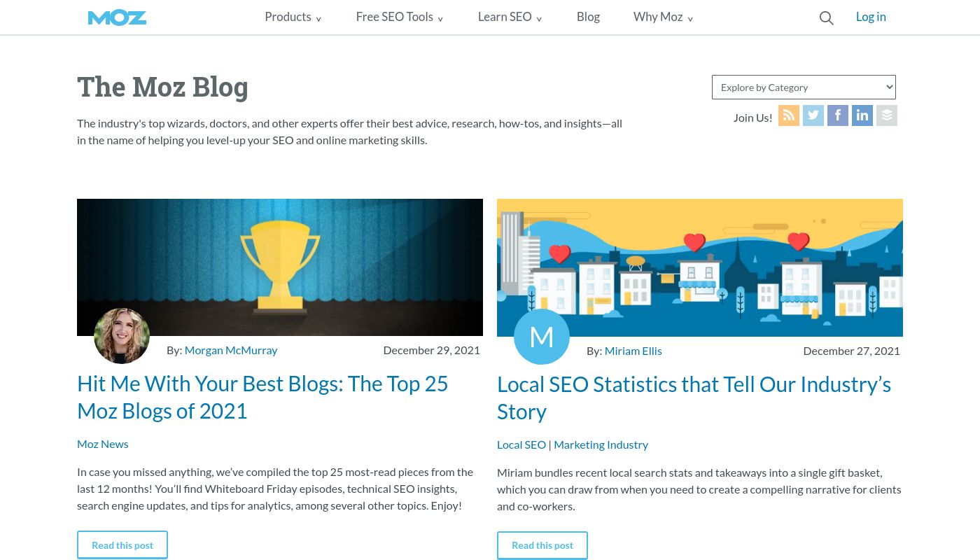Expand the Why Moz dropdown
The width and height of the screenshot is (980, 560).
click(x=657, y=17)
